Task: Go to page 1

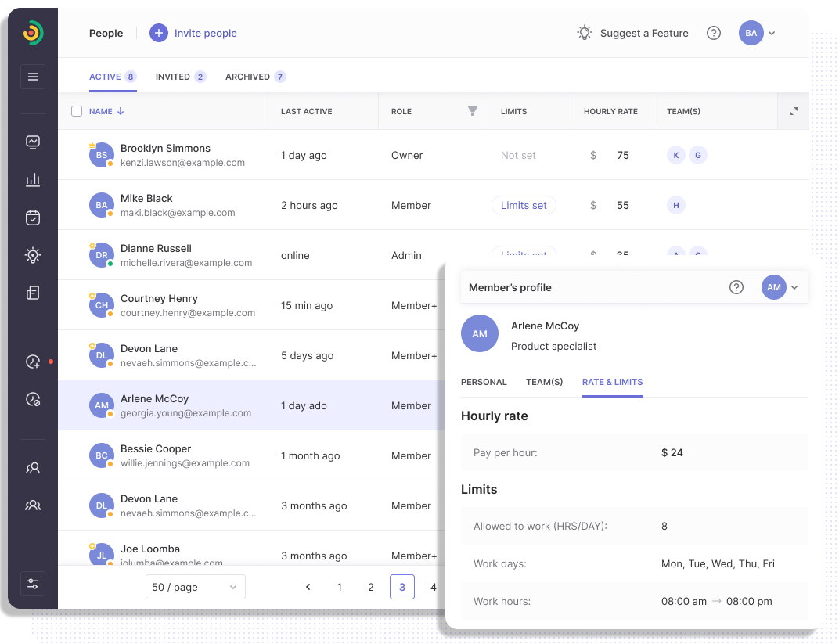Action: pyautogui.click(x=339, y=587)
